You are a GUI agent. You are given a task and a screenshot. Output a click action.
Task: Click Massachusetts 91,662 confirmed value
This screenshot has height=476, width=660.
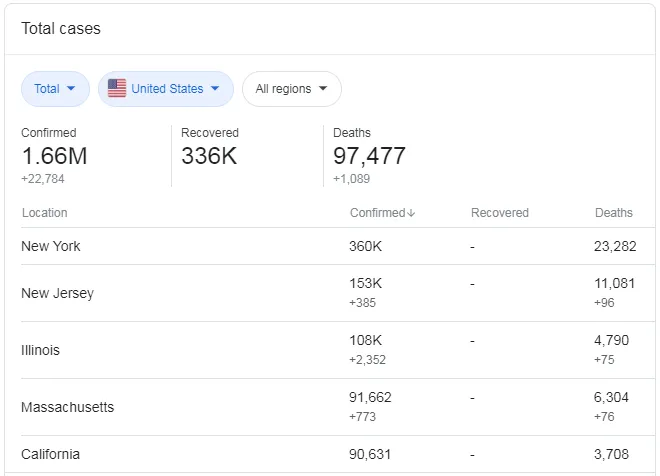coord(370,397)
